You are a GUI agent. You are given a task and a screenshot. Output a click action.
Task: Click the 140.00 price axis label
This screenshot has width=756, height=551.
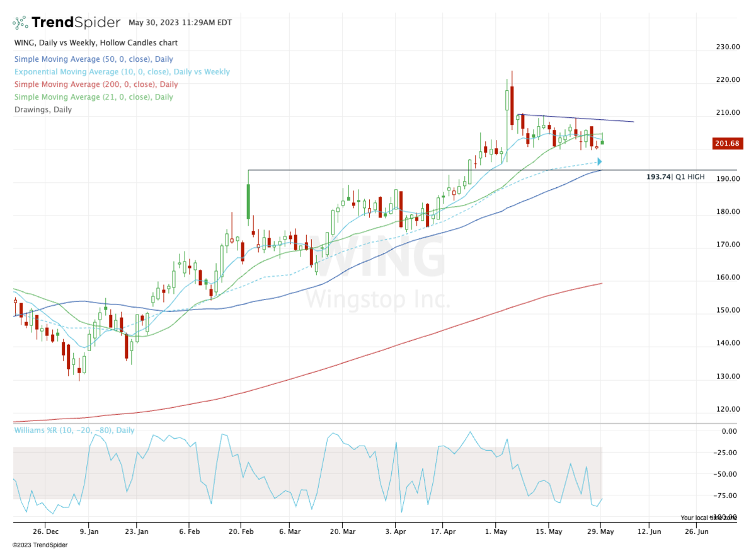pyautogui.click(x=727, y=343)
